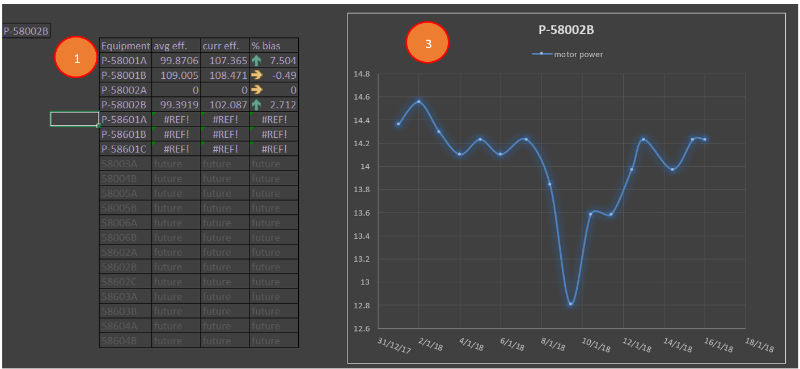Select the P-58002B cell above the table

(x=27, y=32)
